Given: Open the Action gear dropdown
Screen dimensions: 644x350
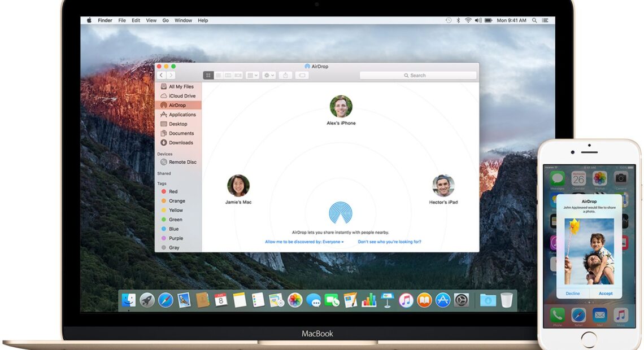Looking at the screenshot, I should click(x=268, y=76).
